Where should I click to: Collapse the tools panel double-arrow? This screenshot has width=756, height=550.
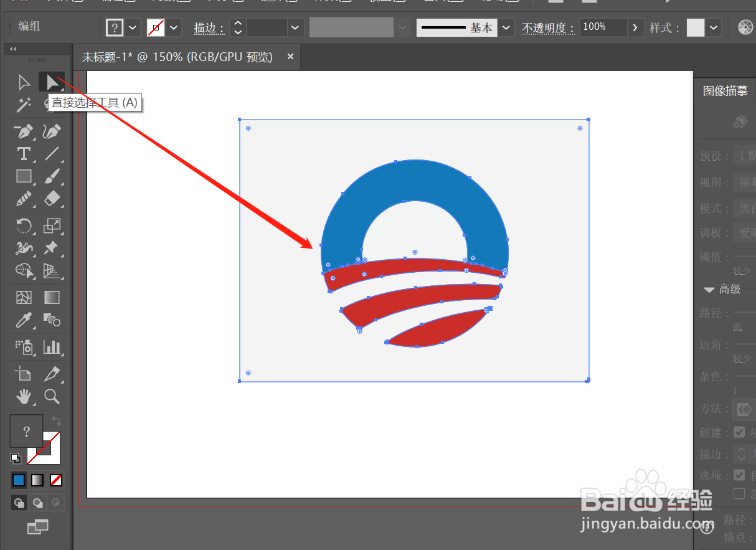[13, 49]
